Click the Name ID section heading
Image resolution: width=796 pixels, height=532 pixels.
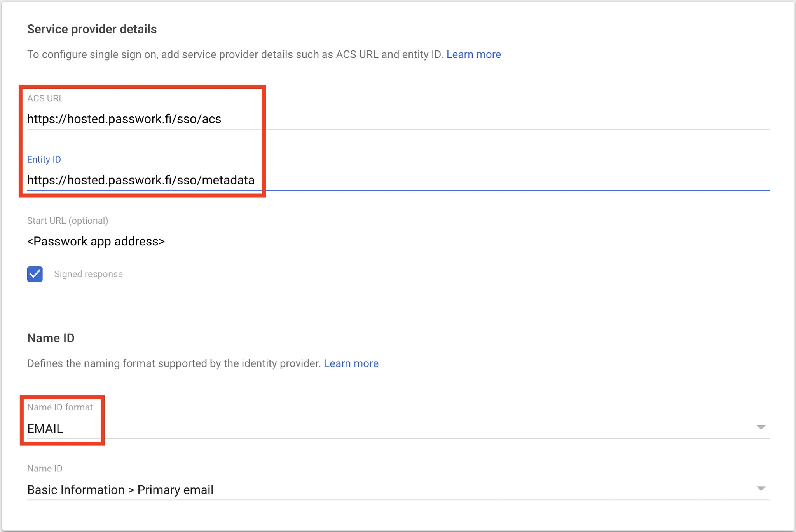51,338
